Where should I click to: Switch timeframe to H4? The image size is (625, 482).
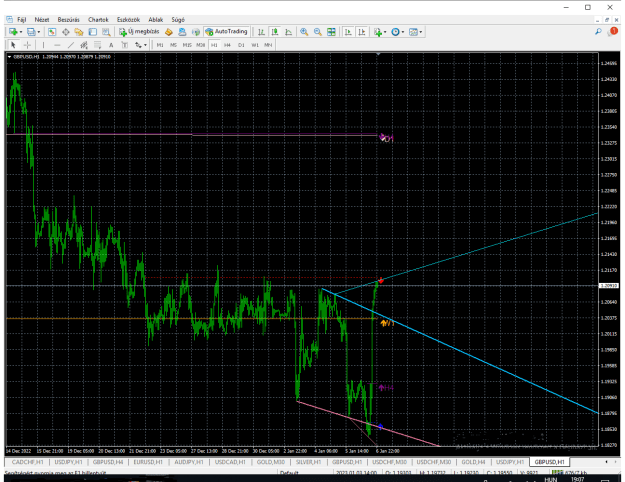[228, 45]
